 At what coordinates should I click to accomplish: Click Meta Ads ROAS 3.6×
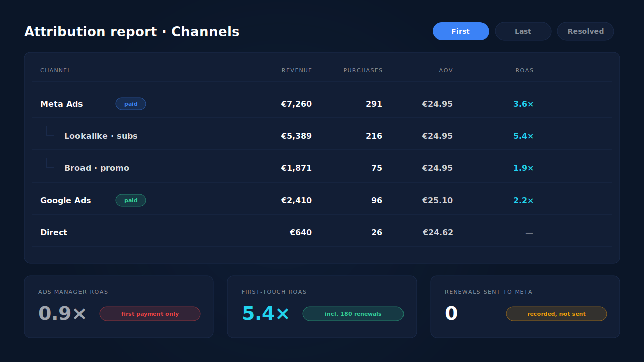click(x=523, y=104)
